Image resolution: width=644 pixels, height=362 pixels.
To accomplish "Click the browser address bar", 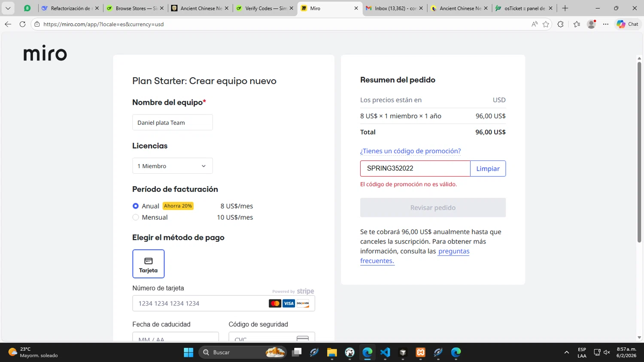I will point(283,24).
